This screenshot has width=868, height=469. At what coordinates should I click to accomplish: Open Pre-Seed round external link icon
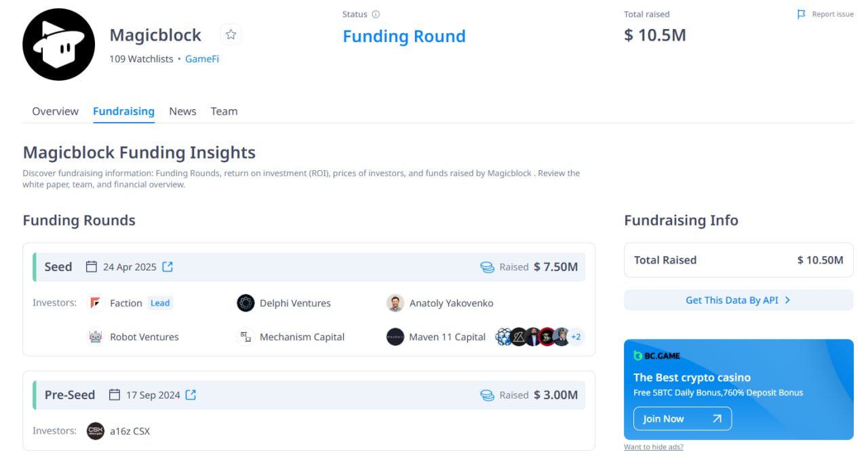pos(191,395)
